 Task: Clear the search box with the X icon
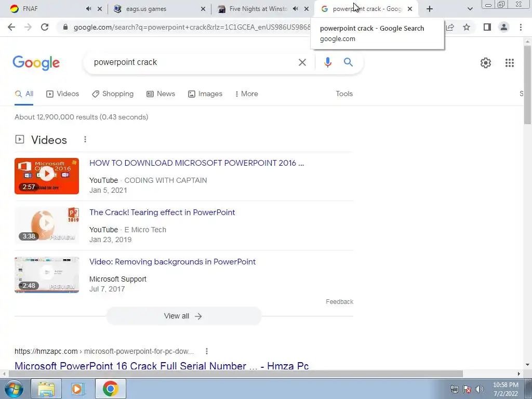[302, 62]
